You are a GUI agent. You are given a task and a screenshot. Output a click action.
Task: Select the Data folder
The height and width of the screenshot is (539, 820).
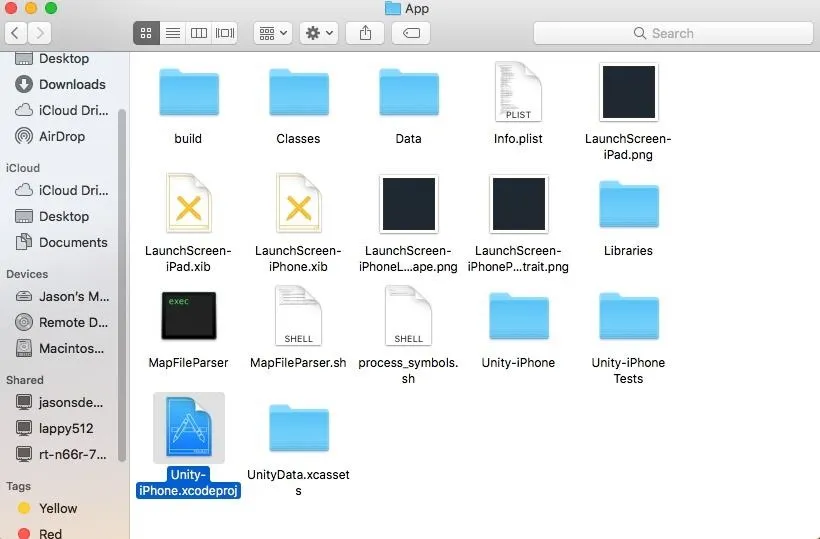click(x=408, y=93)
